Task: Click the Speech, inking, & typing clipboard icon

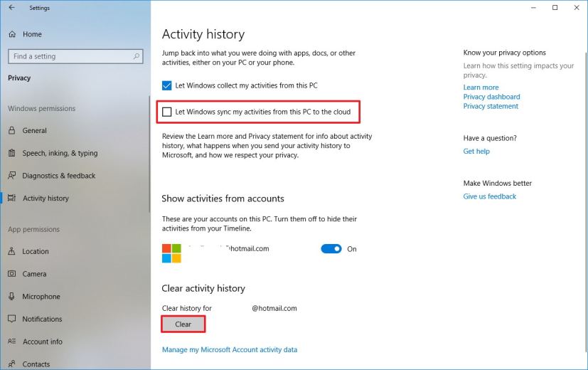Action: tap(12, 153)
